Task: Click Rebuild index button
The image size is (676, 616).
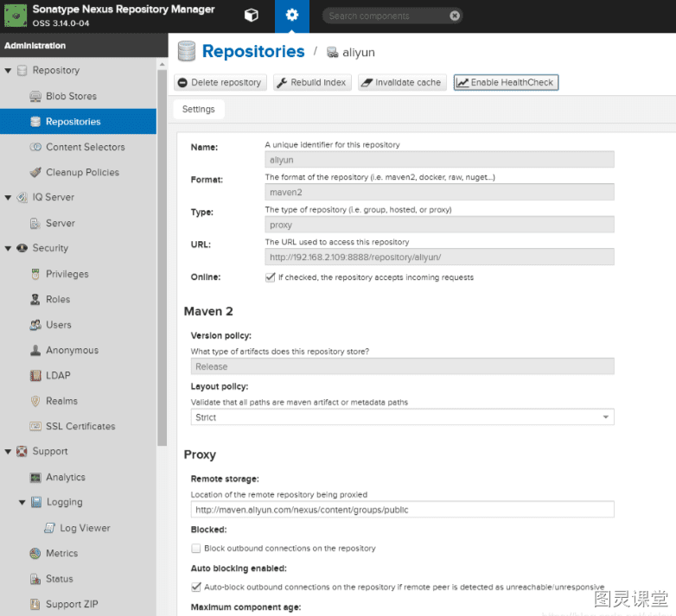Action: click(312, 82)
